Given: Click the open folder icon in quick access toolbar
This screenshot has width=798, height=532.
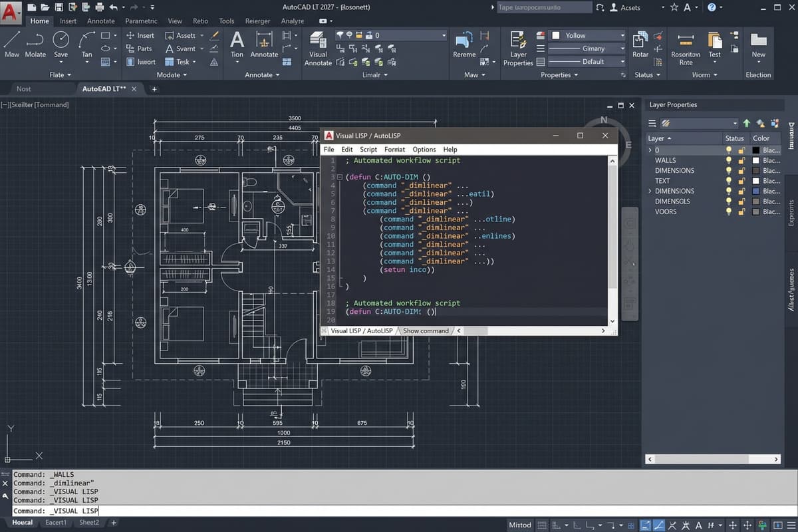Looking at the screenshot, I should (x=45, y=7).
